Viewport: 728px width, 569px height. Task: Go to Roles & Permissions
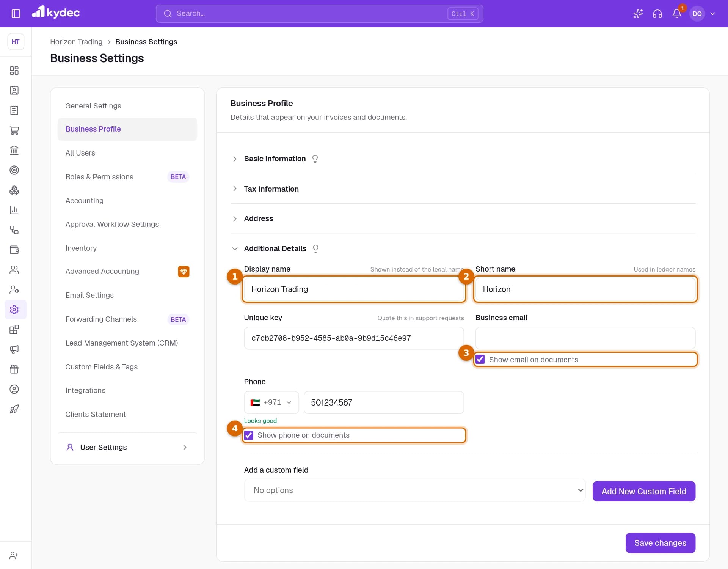127,177
